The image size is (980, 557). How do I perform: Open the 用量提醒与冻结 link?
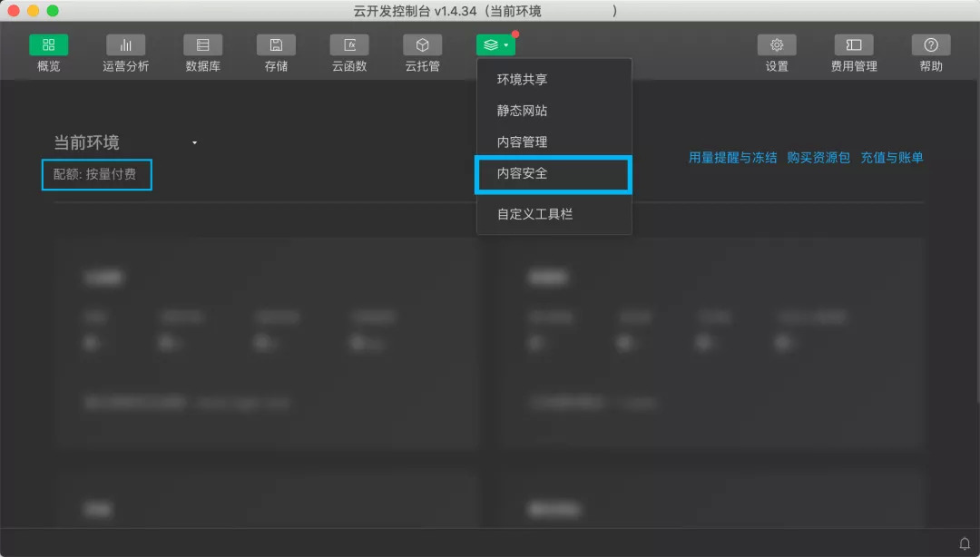732,158
